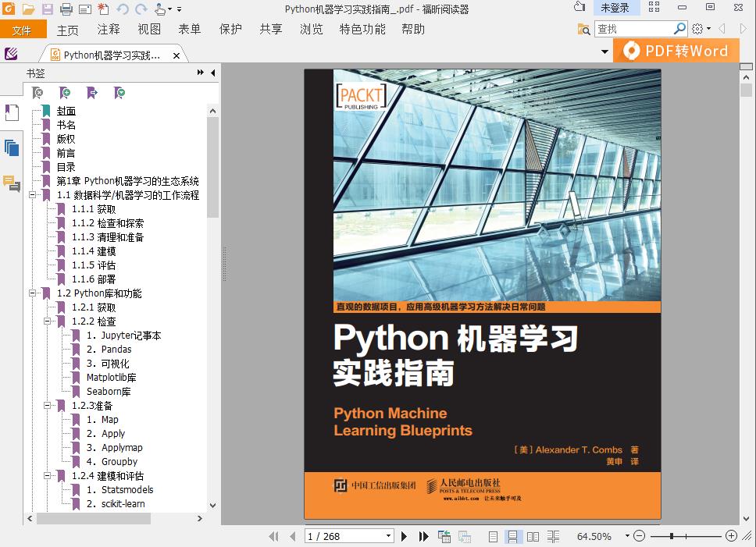Click in the 查找 search field
The image size is (756, 547).
(634, 29)
